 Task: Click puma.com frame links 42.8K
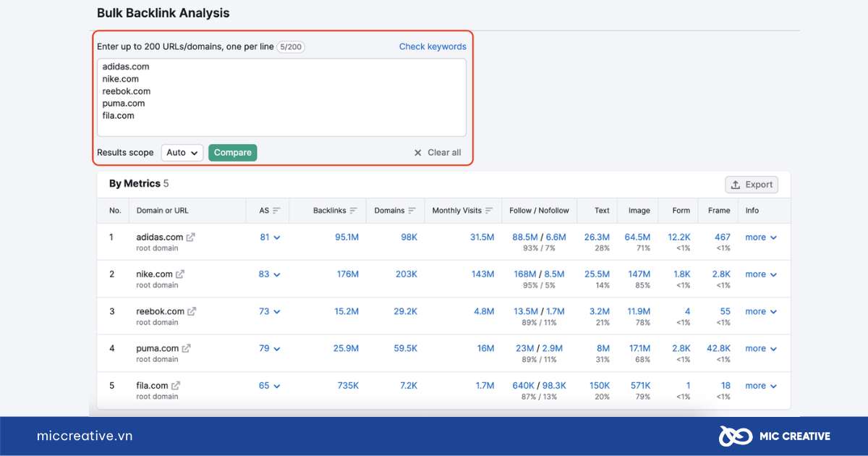tap(719, 348)
